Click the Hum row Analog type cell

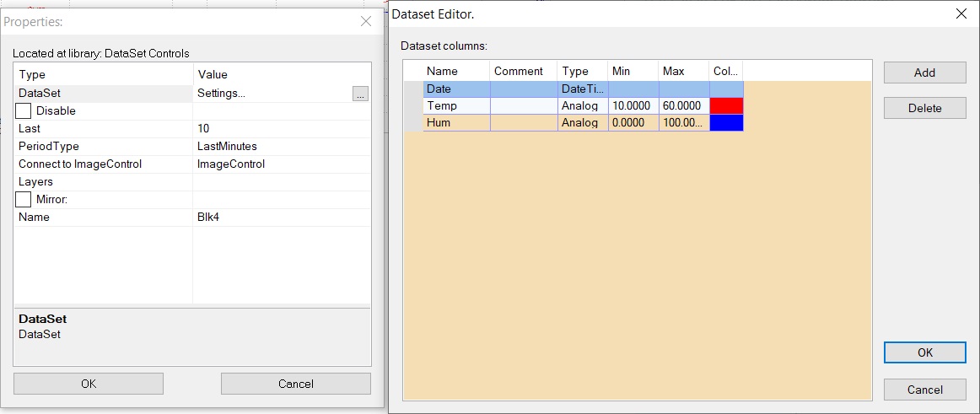click(583, 123)
